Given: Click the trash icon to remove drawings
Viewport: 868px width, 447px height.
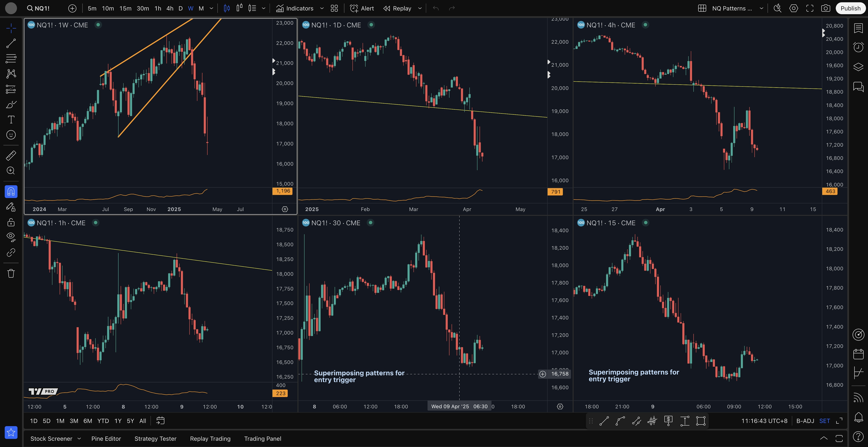Looking at the screenshot, I should tap(11, 273).
